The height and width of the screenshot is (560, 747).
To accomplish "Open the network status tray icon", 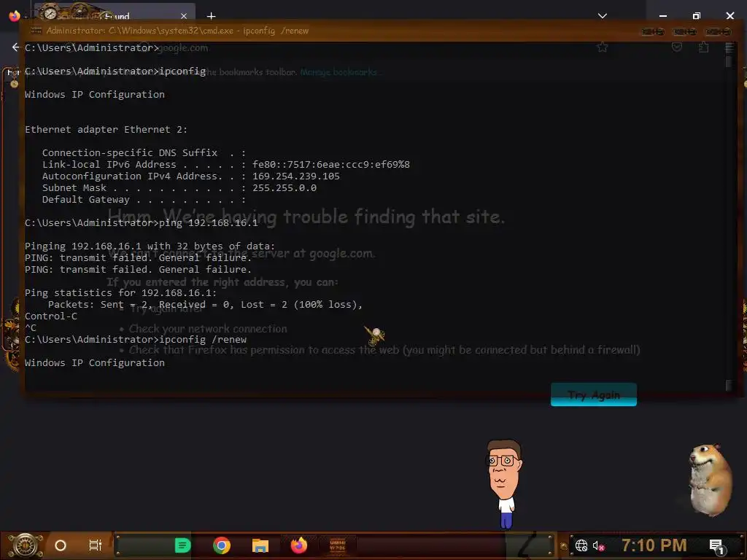I will (x=581, y=545).
